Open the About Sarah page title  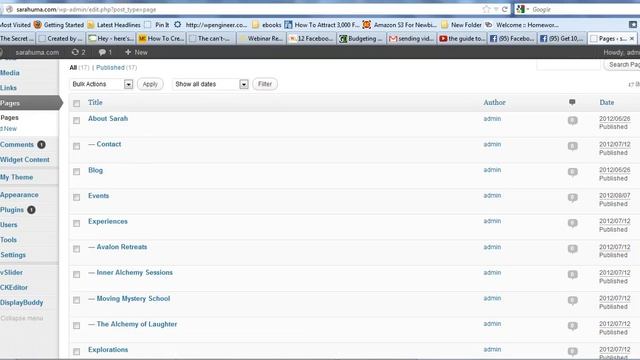click(108, 118)
